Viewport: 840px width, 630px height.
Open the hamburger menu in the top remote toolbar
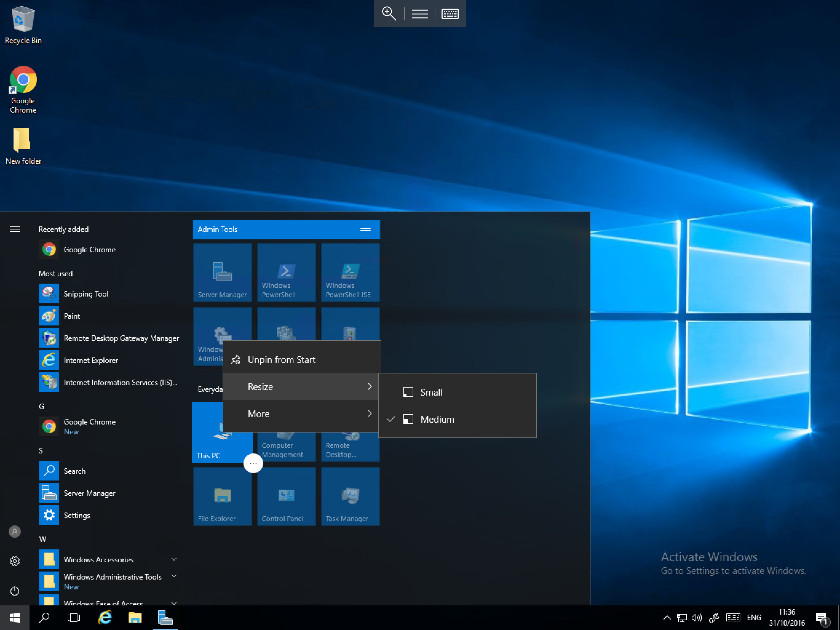420,14
